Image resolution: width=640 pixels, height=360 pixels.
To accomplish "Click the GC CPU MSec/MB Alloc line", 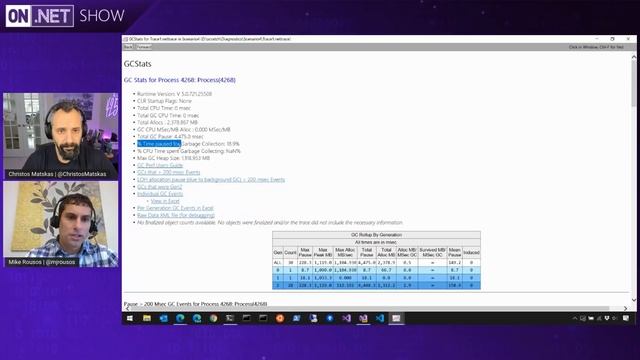I will coord(184,129).
